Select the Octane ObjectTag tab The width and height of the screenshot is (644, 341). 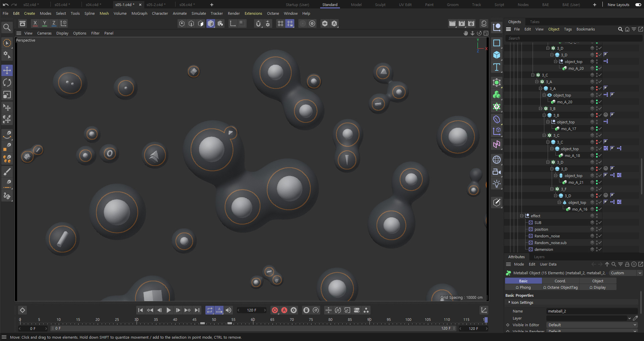click(560, 287)
